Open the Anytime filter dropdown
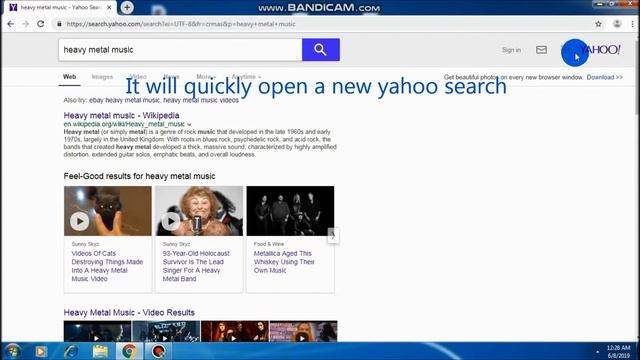 click(x=246, y=77)
